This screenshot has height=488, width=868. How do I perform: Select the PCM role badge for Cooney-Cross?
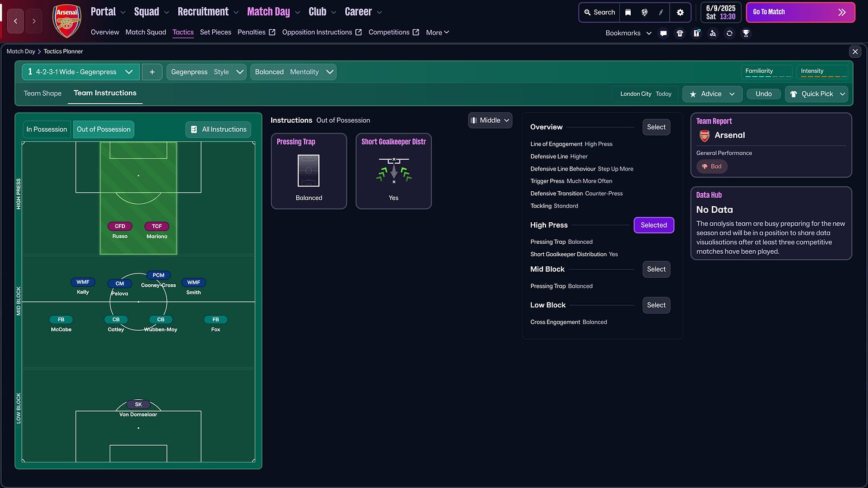(x=159, y=275)
